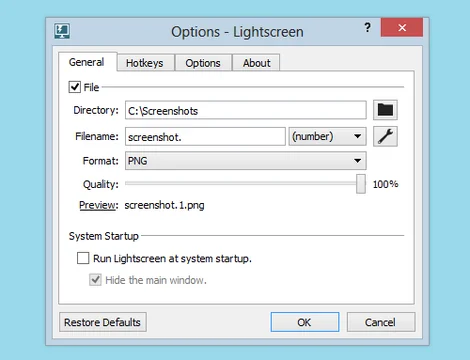This screenshot has width=470, height=360.
Task: Click the Cancel button
Action: pos(381,322)
